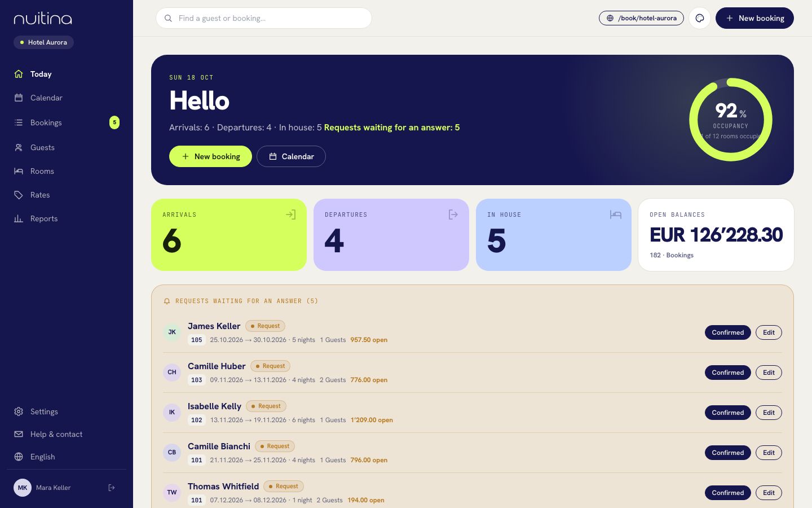Screen dimensions: 812x508
Task: Click the JK avatar
Action: point(172,332)
